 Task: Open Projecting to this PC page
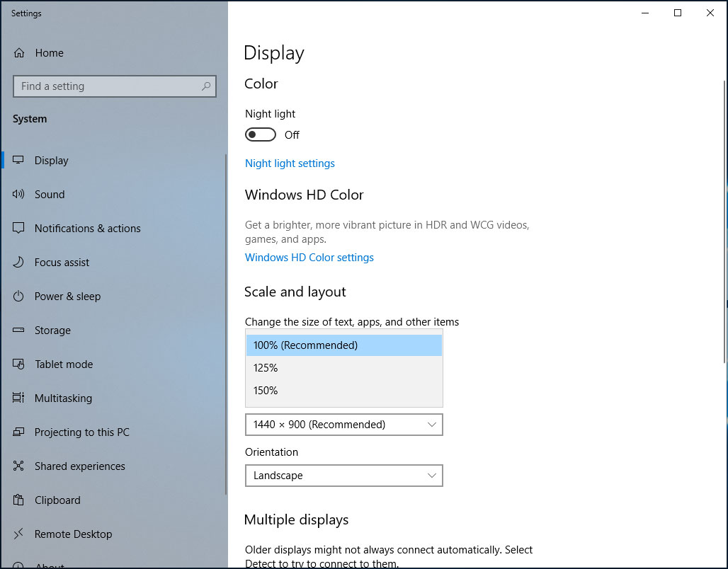[114, 432]
